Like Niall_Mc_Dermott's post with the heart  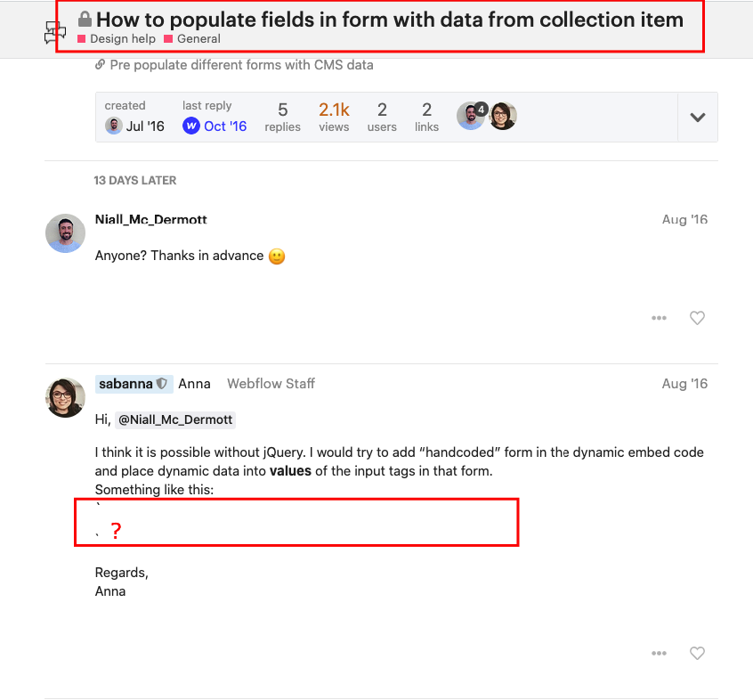coord(697,318)
